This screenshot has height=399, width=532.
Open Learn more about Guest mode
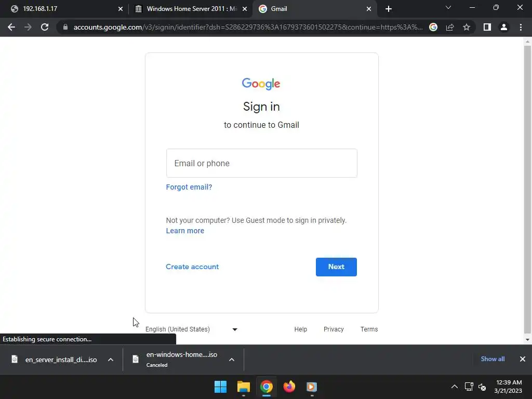[x=185, y=231]
